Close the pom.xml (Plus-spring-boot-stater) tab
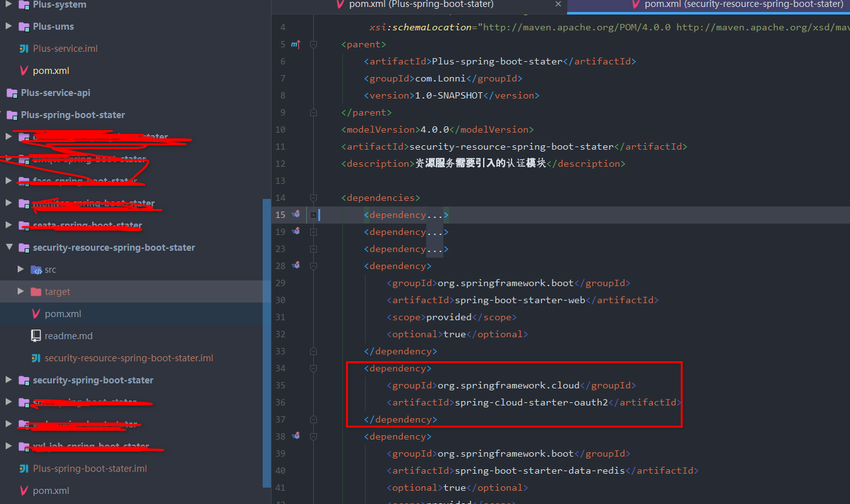Viewport: 850px width, 504px height. pyautogui.click(x=557, y=4)
